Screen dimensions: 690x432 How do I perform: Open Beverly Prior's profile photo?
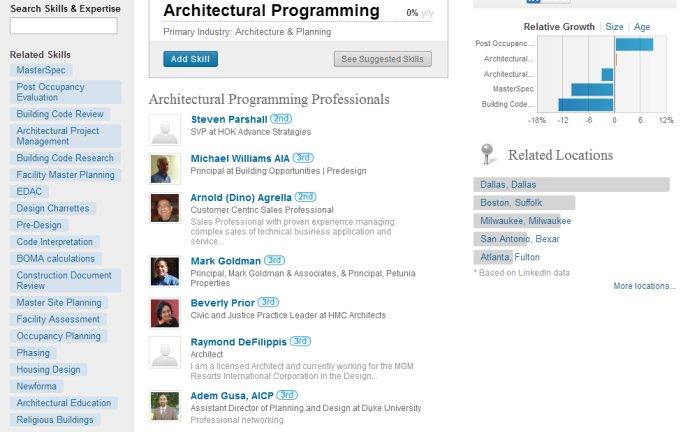click(x=164, y=312)
